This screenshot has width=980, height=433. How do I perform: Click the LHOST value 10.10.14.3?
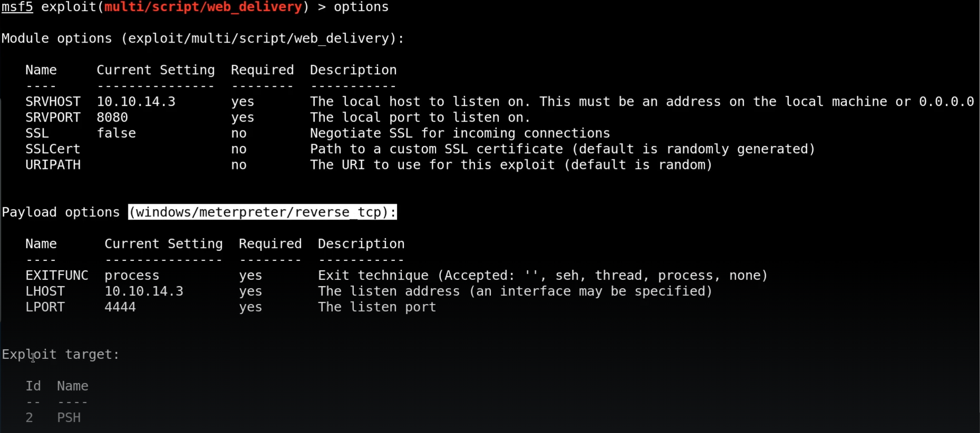click(x=144, y=291)
